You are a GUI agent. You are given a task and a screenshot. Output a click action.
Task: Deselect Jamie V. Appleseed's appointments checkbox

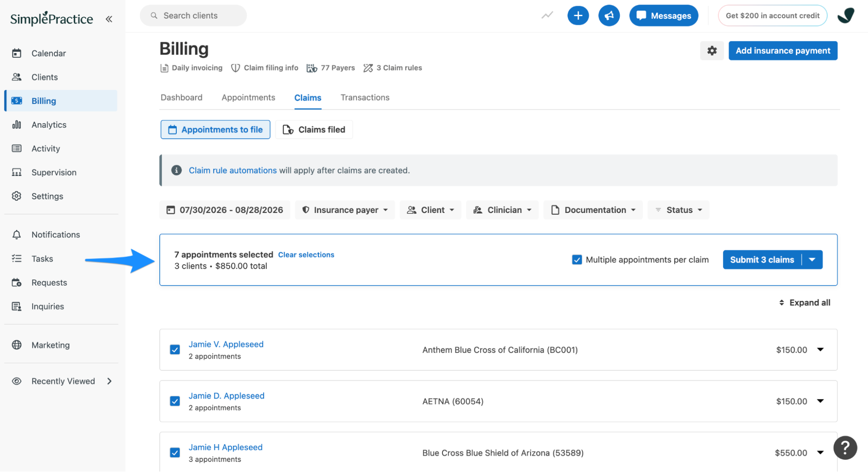coord(175,350)
